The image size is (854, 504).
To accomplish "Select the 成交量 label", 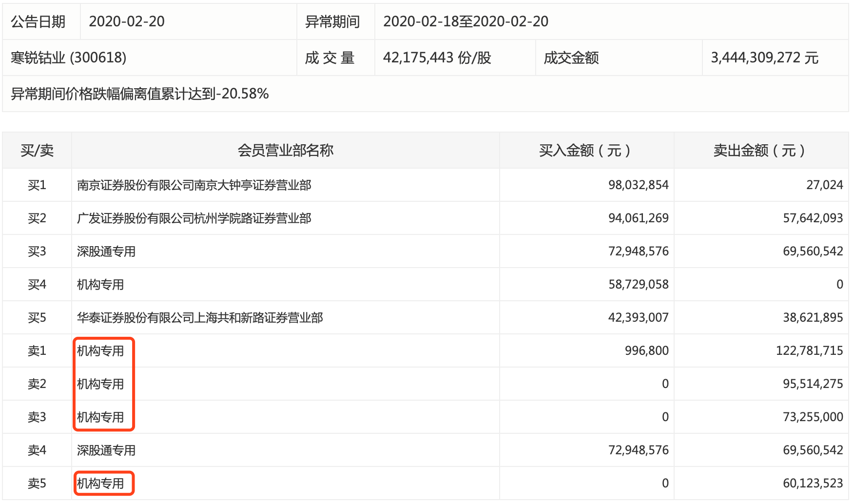I will pos(330,58).
